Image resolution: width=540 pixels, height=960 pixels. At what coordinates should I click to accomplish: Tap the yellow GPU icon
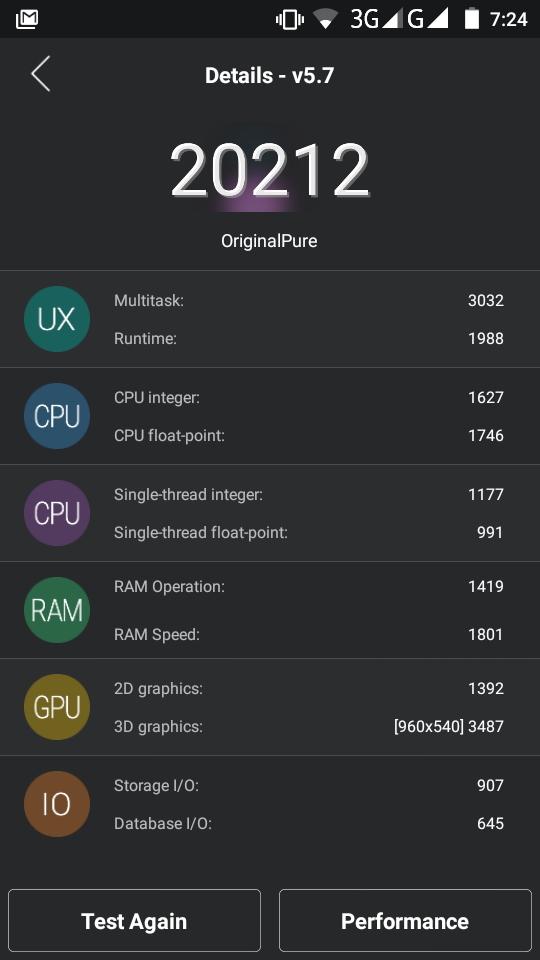(57, 707)
